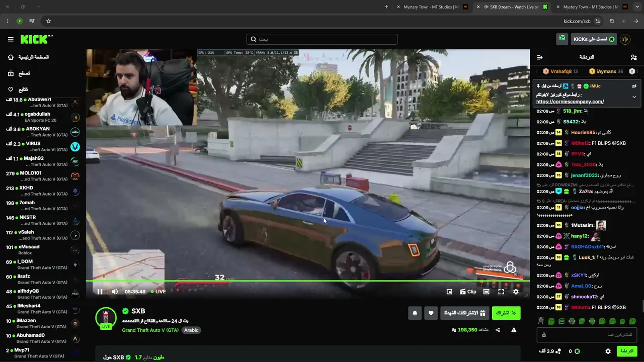Reload the page in browser

612,21
